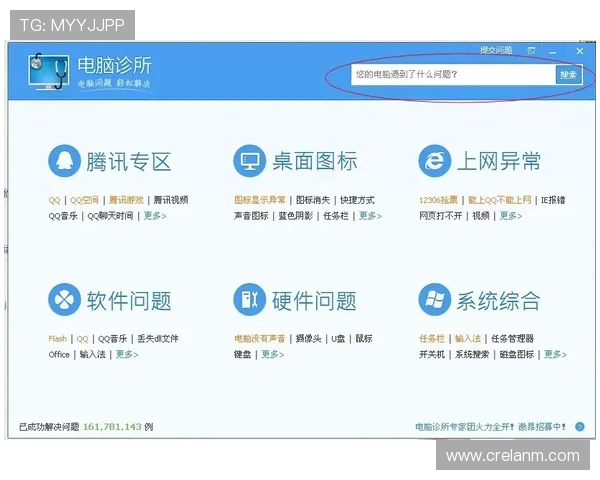
Task: Click the 电脑诊所 stethoscope logo
Action: point(49,72)
